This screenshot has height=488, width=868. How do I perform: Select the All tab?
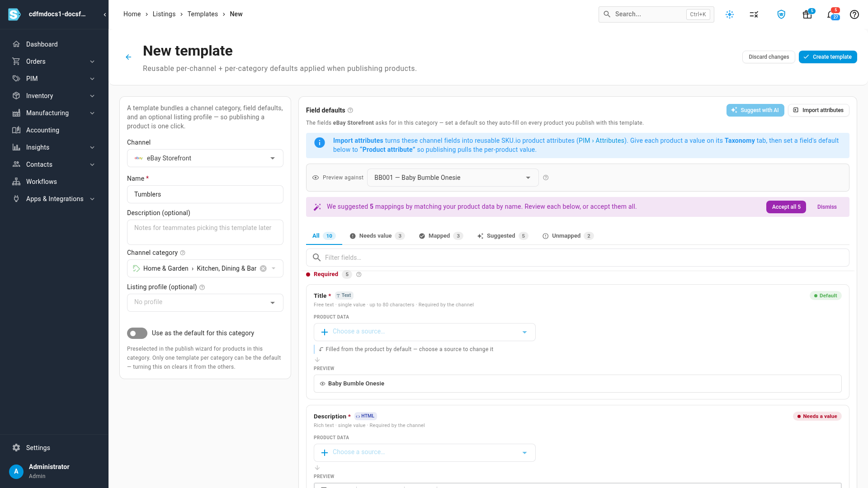point(324,236)
